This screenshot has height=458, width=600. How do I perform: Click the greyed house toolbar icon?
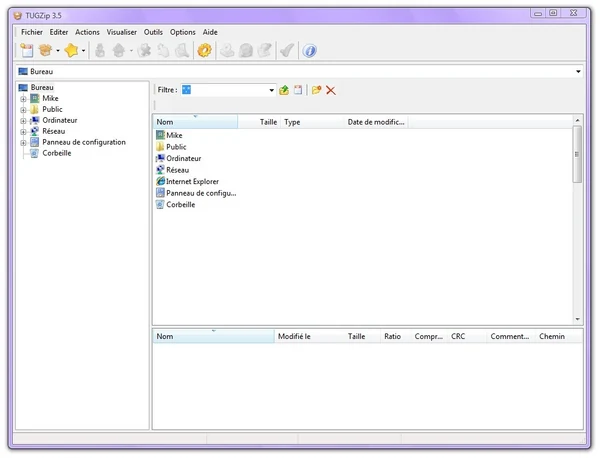coord(119,51)
